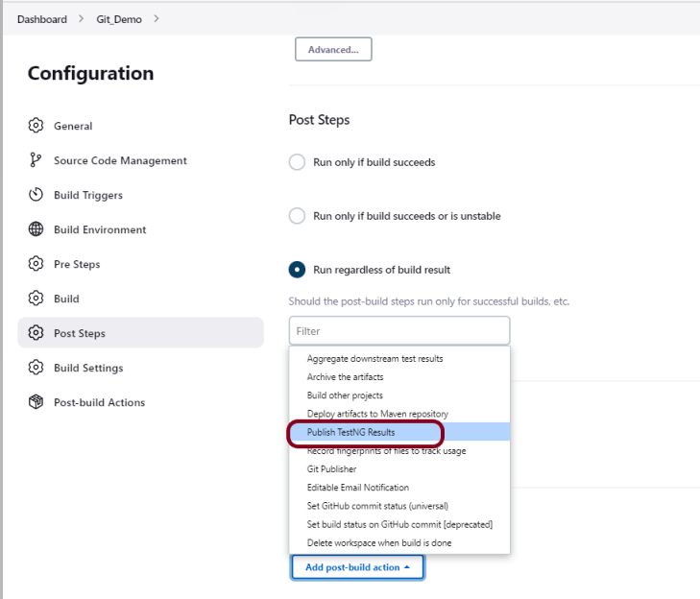The width and height of the screenshot is (700, 599).
Task: Open the Add post-build action dropdown
Action: (x=357, y=567)
